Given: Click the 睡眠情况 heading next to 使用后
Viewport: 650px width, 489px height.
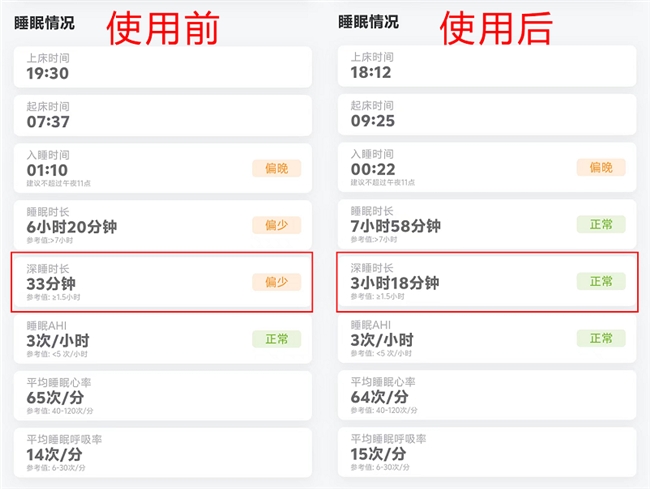Looking at the screenshot, I should pyautogui.click(x=368, y=22).
